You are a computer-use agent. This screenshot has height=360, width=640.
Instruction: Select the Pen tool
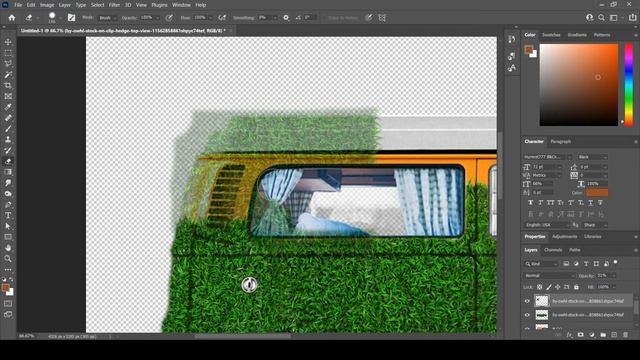(8, 204)
